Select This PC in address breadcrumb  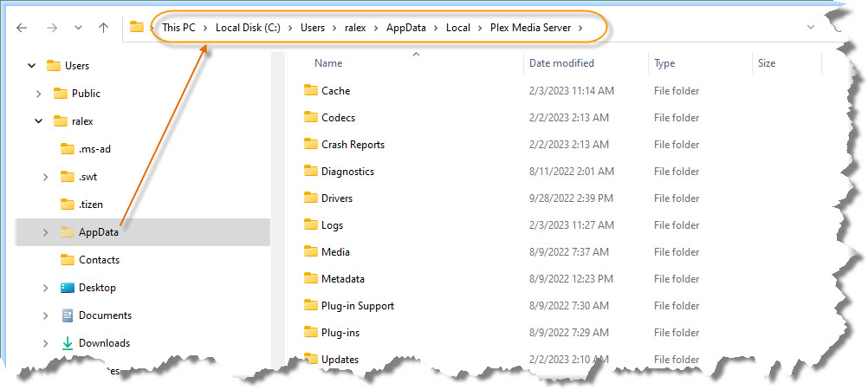point(178,27)
